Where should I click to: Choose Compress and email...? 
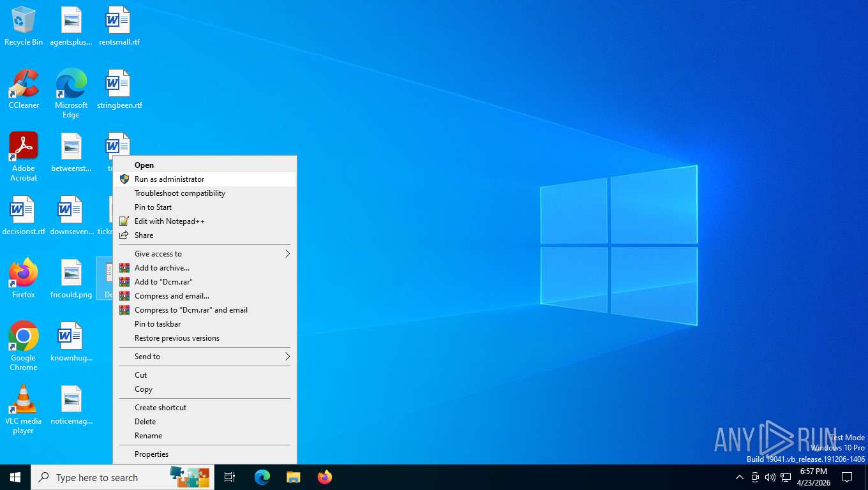coord(205,296)
